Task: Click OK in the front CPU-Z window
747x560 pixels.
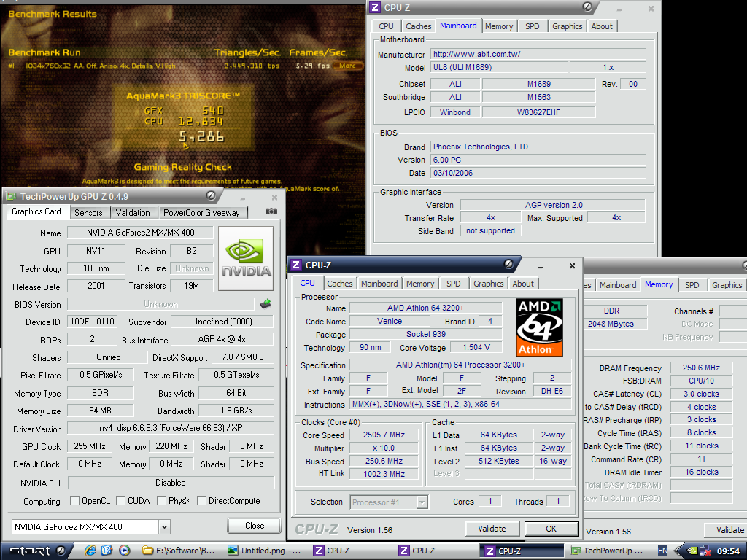Action: [551, 529]
